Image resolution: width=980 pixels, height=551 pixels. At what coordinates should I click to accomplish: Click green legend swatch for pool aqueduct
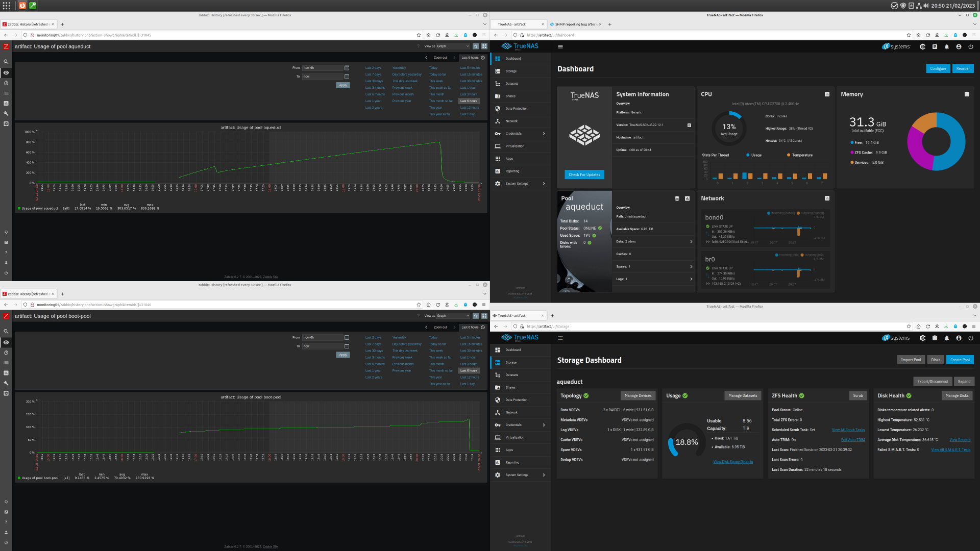(19, 209)
